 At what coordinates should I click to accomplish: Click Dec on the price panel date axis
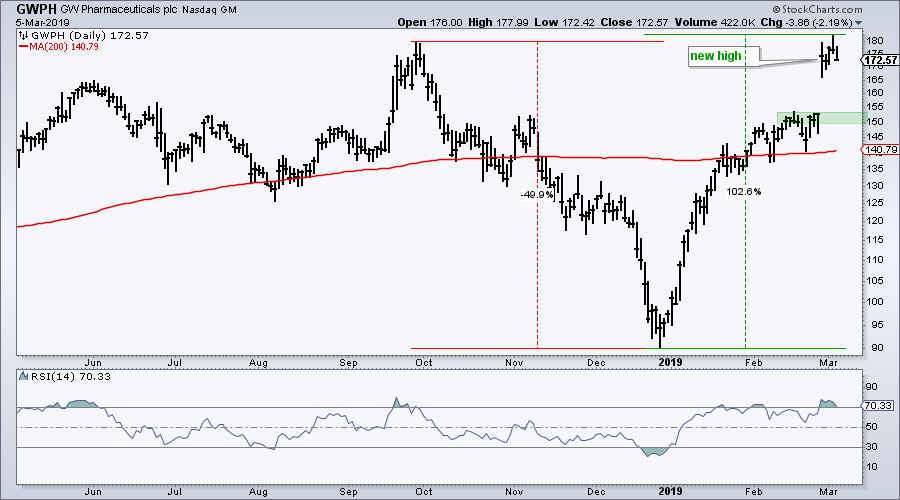[596, 363]
